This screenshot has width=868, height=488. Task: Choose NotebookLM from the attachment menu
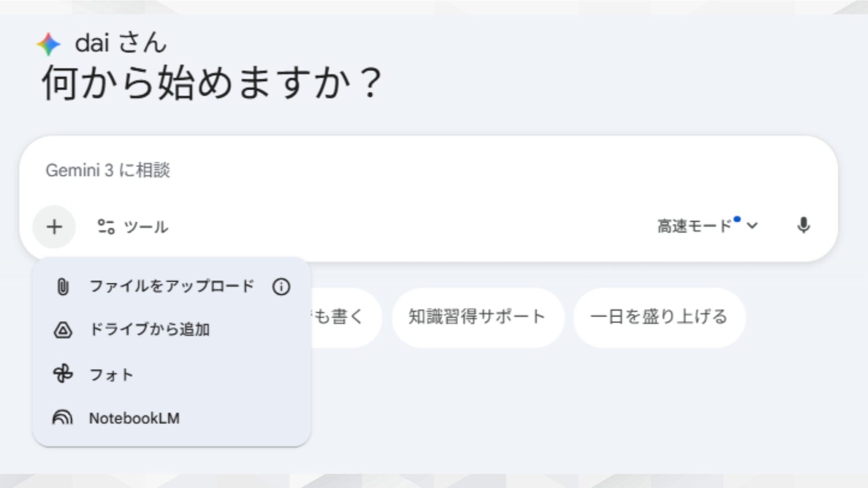coord(134,418)
